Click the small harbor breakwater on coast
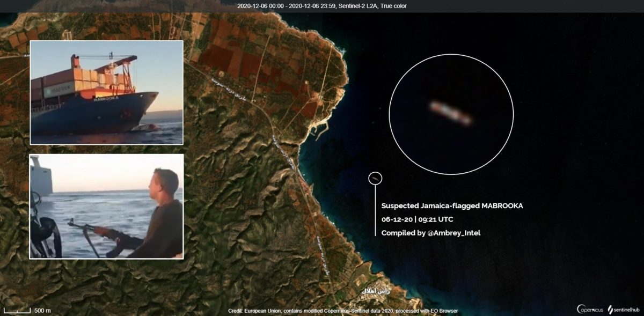 click(x=325, y=128)
